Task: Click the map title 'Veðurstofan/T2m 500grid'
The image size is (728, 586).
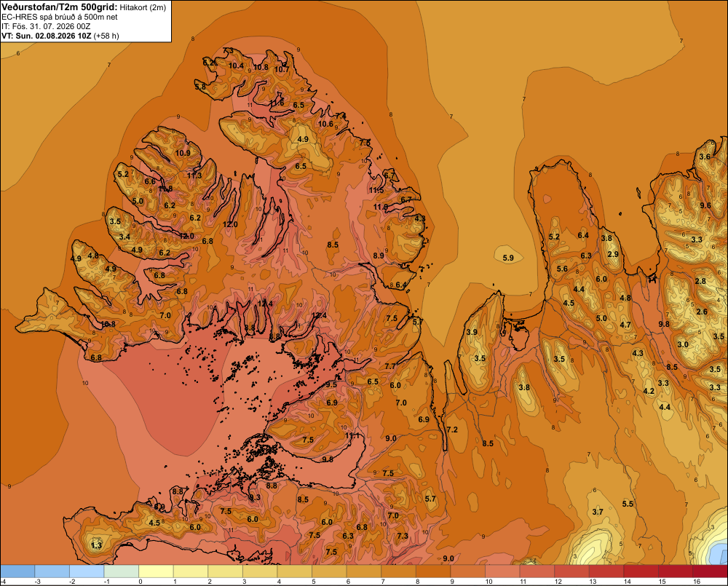Action: 59,7
